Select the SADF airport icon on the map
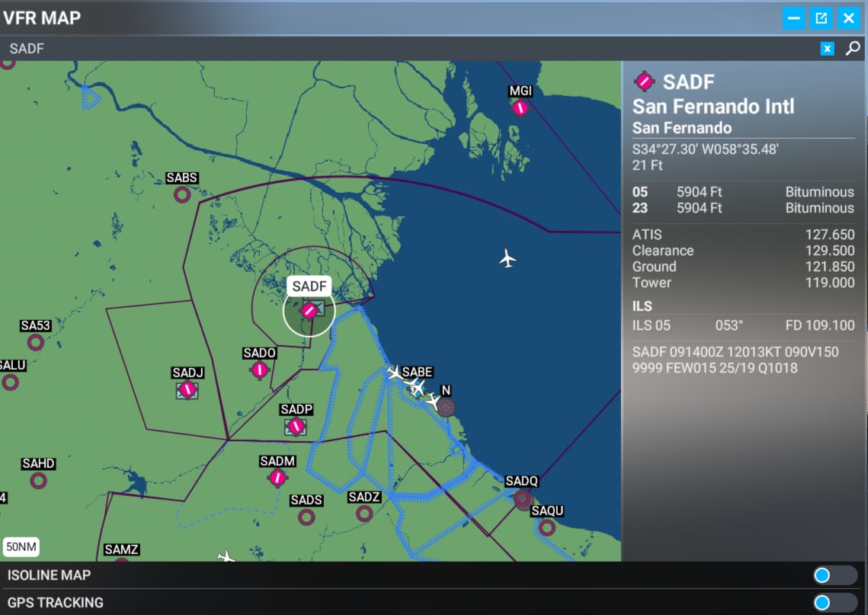 point(309,309)
